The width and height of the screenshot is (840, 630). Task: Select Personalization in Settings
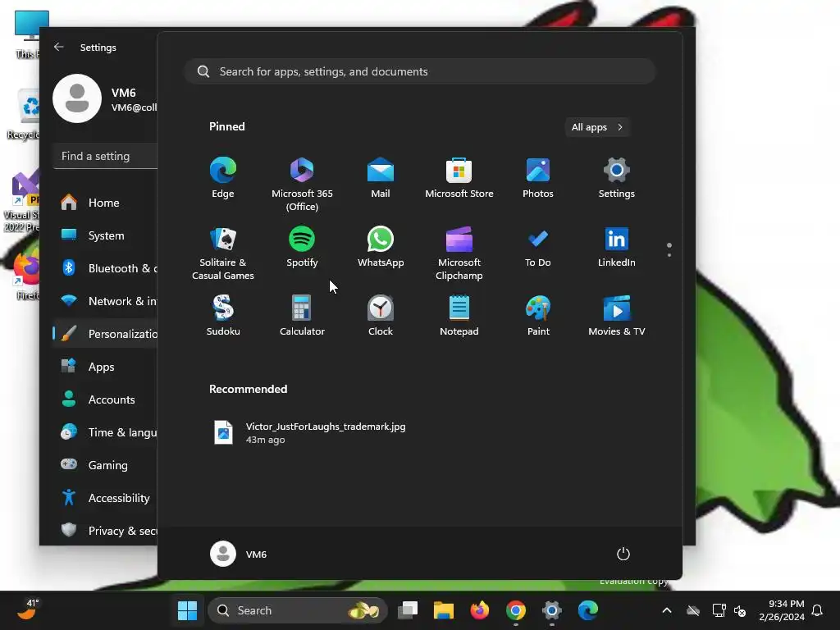(x=105, y=334)
